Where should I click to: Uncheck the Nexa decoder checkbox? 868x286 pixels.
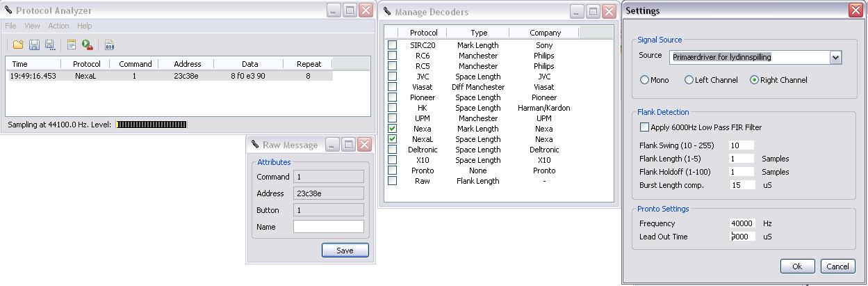[x=393, y=129]
